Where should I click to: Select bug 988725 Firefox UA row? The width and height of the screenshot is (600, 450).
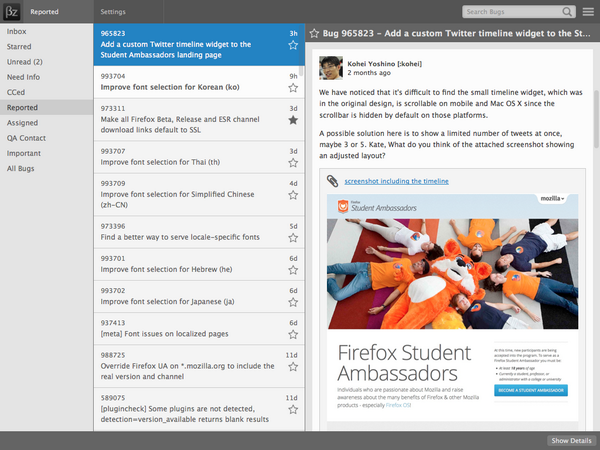pos(199,366)
